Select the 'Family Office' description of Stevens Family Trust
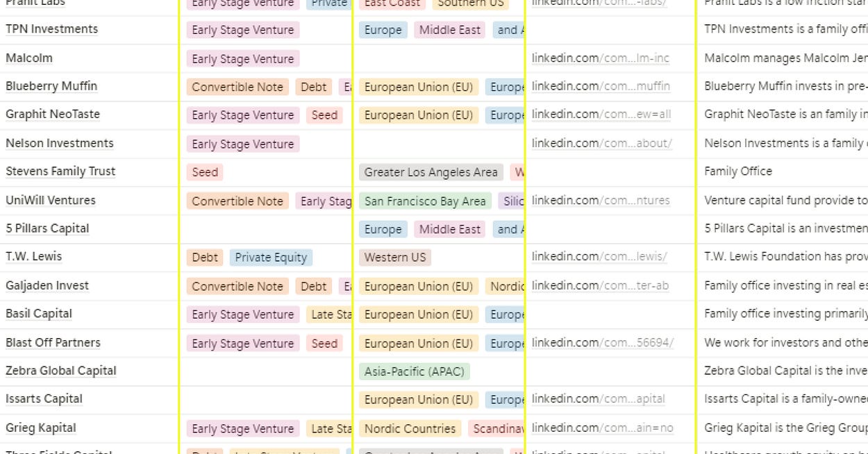Screen dimensions: 868x454 pyautogui.click(x=738, y=171)
